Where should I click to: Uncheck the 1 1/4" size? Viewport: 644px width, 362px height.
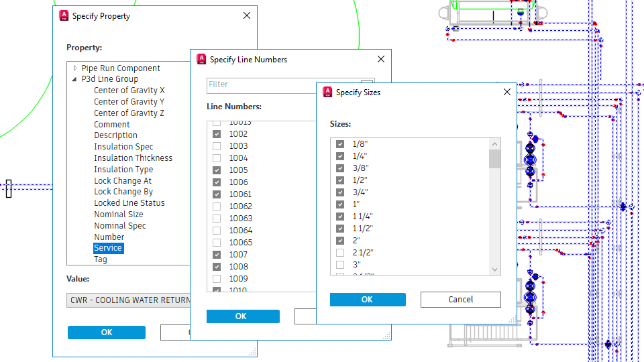(339, 217)
